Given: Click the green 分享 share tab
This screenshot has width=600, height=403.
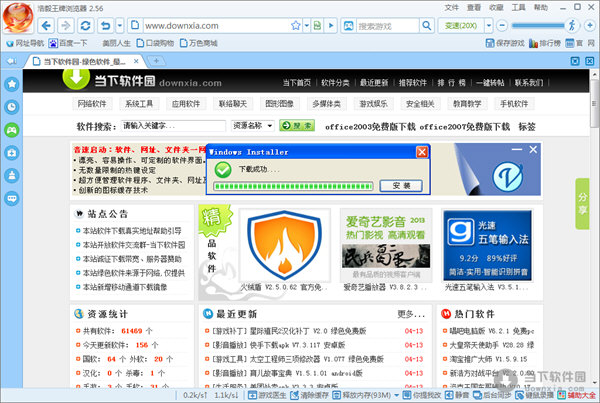Looking at the screenshot, I should point(582,204).
